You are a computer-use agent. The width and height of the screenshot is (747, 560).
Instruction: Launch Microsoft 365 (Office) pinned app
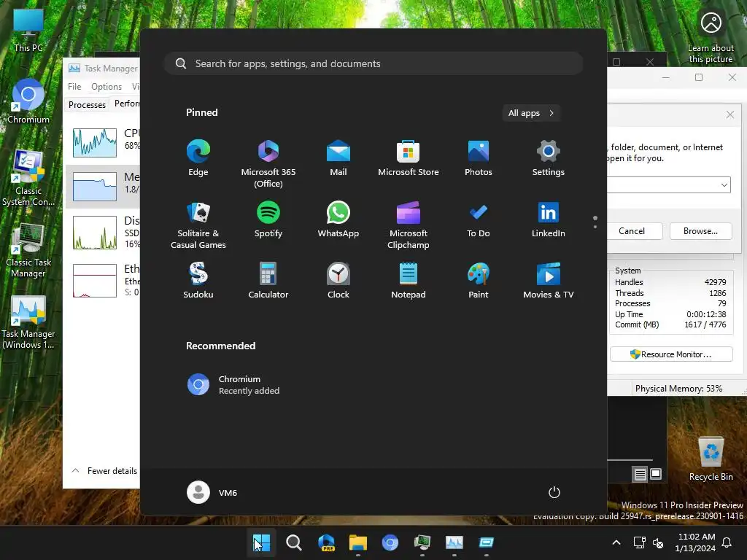click(268, 164)
